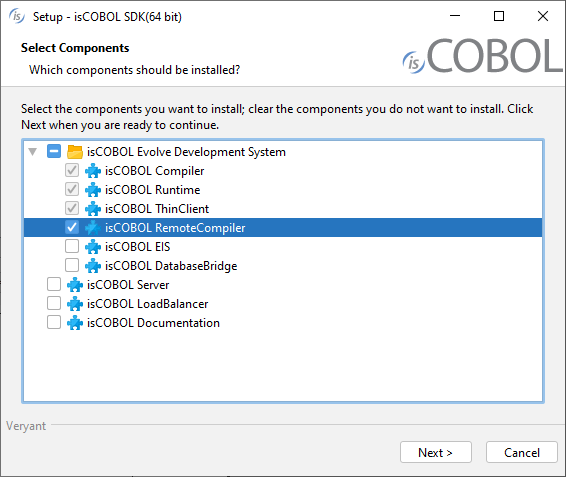Viewport: 566px width, 477px height.
Task: Check the isCOBOL DatabaseBridge checkbox
Action: (72, 265)
